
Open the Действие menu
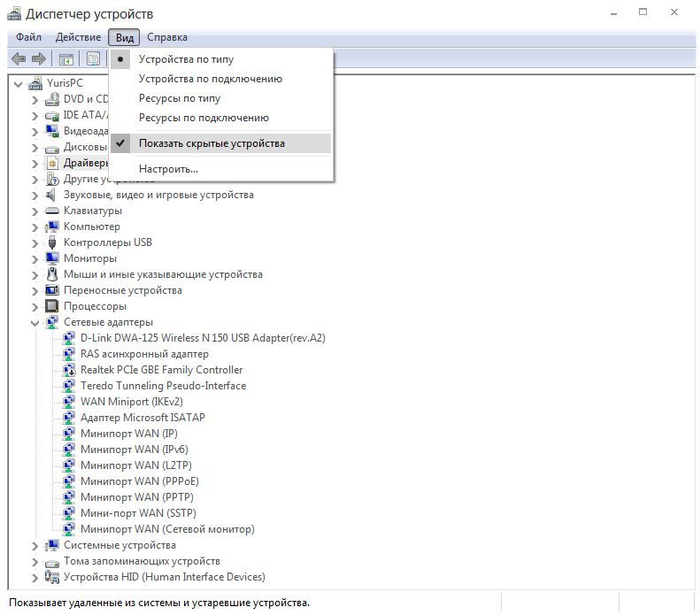point(78,37)
